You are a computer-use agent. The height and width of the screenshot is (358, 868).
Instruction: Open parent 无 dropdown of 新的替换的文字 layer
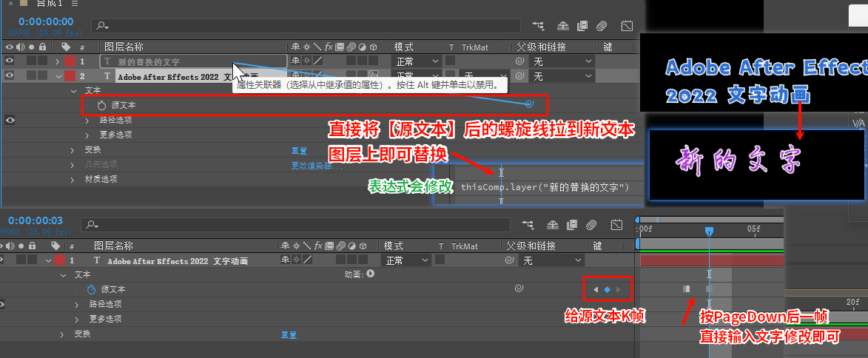562,61
